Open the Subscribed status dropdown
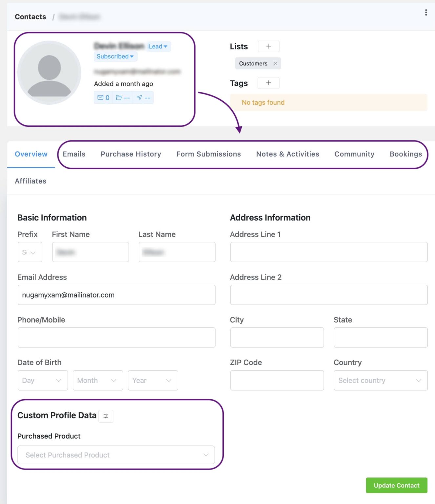Image resolution: width=435 pixels, height=504 pixels. click(x=115, y=56)
